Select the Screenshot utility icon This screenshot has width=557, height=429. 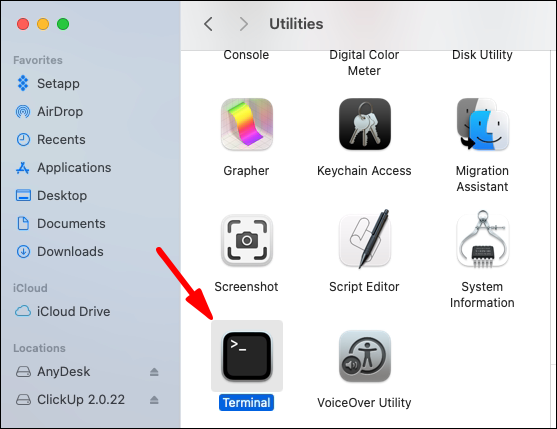point(247,240)
